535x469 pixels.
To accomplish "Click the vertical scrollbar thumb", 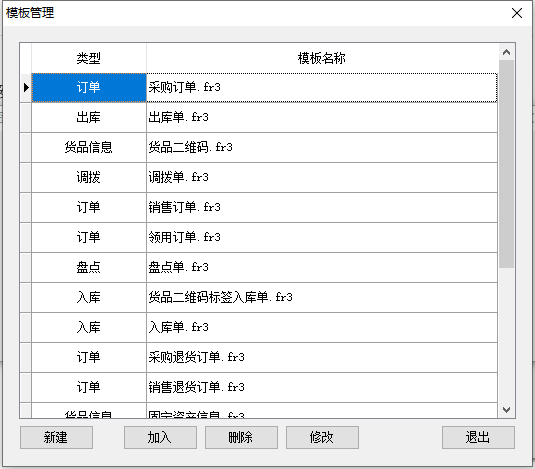I will click(506, 164).
